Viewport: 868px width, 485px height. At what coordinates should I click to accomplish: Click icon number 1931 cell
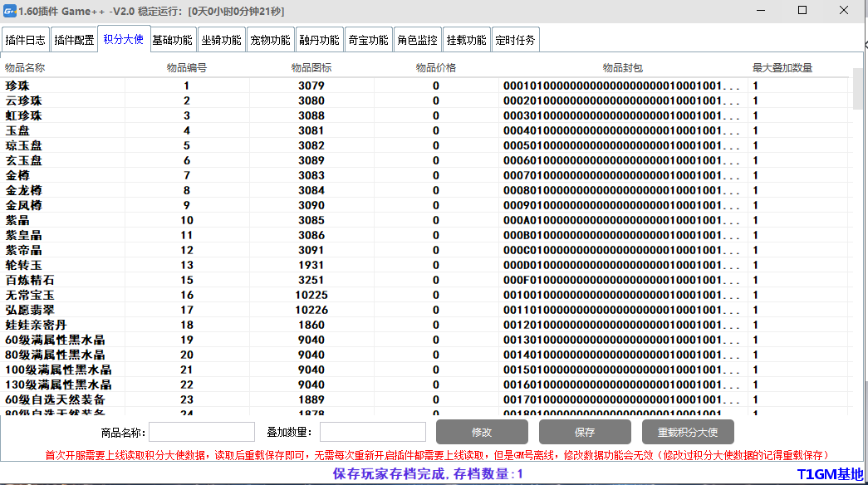(311, 265)
